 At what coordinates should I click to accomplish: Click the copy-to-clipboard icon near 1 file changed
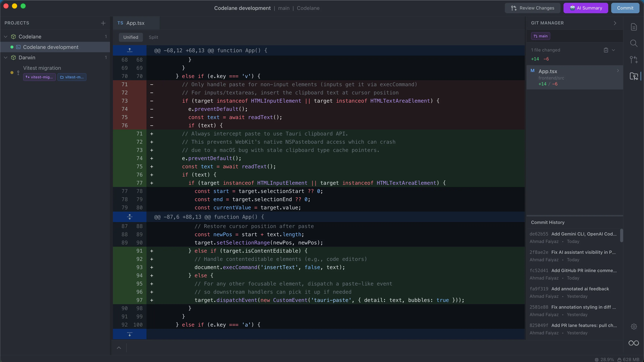606,50
